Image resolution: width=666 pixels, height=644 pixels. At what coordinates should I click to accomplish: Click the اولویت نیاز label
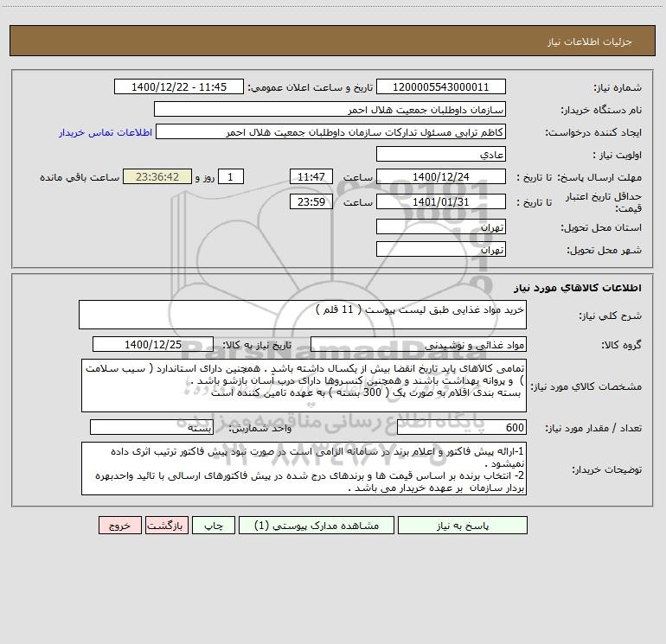pos(617,156)
